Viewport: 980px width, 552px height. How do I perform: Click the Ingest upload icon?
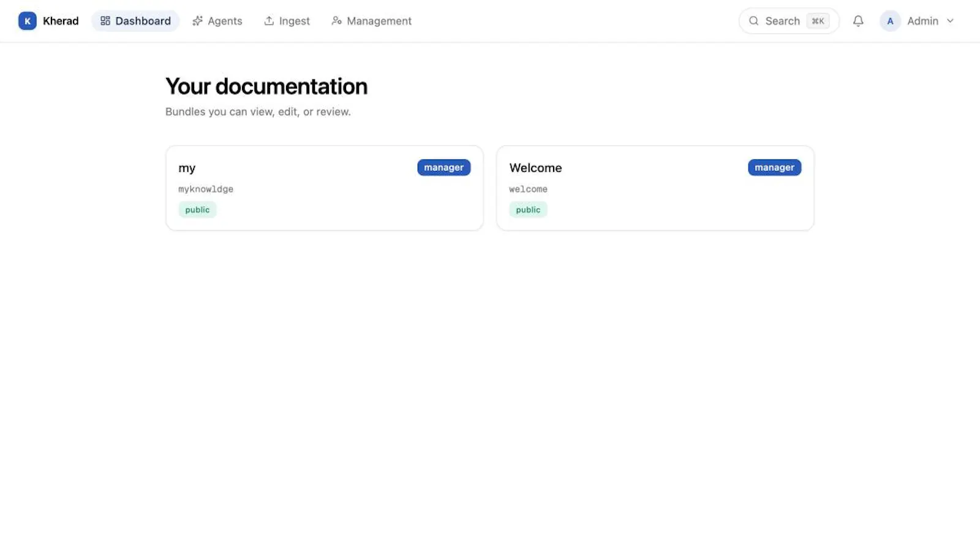[x=269, y=21]
